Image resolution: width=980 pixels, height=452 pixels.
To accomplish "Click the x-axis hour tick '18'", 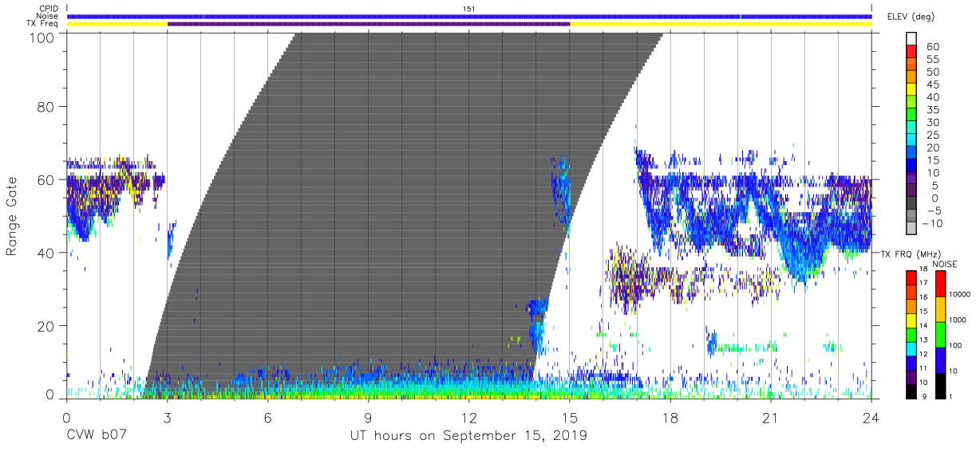I will pyautogui.click(x=670, y=418).
